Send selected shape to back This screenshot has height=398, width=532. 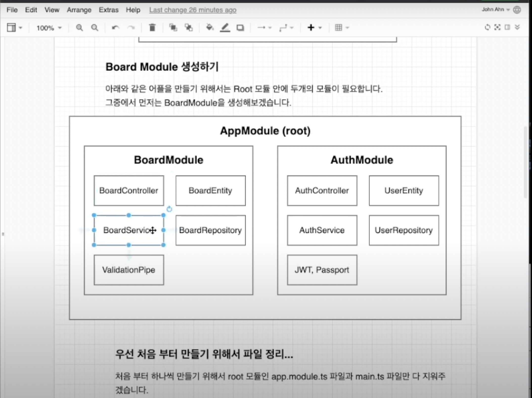click(x=189, y=28)
